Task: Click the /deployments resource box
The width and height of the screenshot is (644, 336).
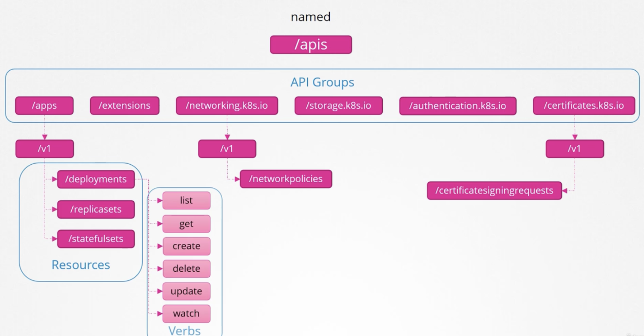Action: (x=96, y=179)
